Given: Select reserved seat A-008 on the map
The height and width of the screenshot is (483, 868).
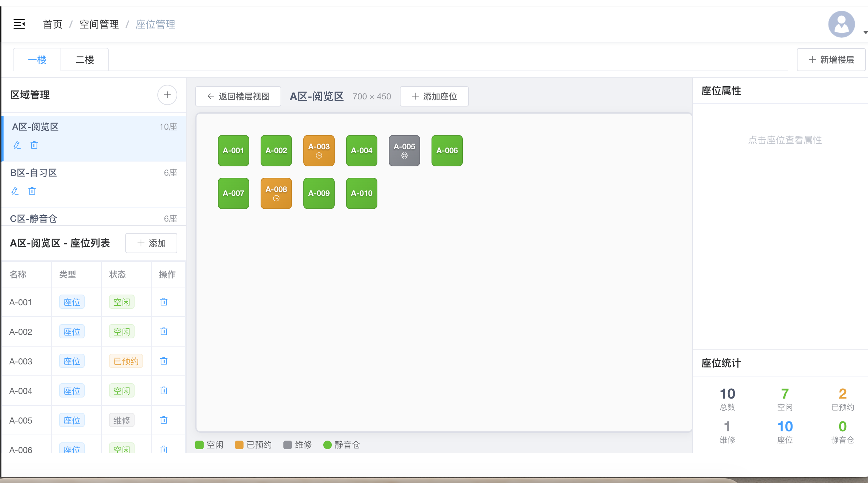Looking at the screenshot, I should pos(276,193).
